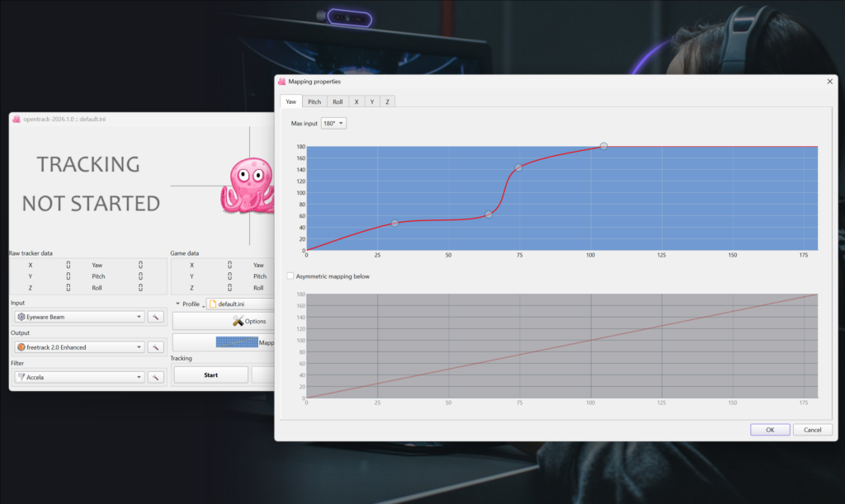Open the Roll mapping tab
845x504 pixels.
pos(338,101)
